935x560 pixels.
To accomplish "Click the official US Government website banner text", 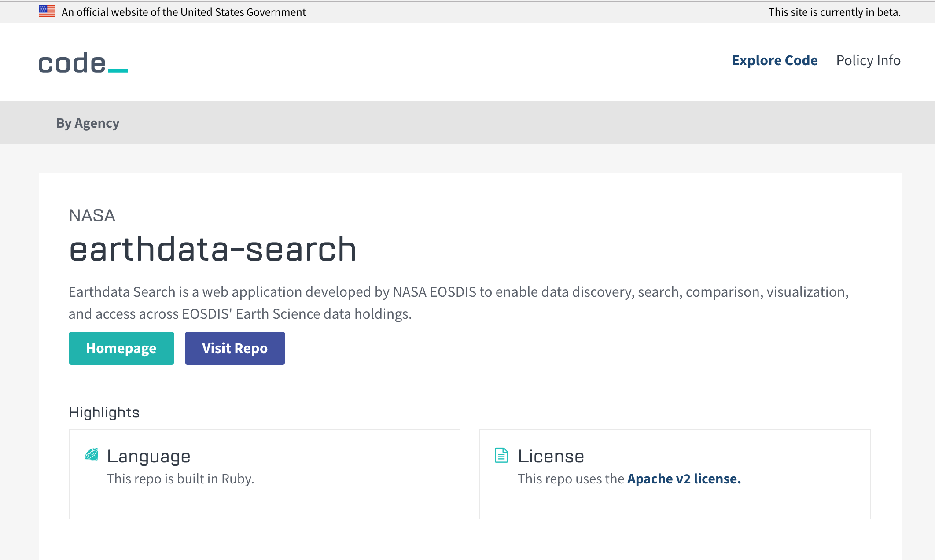I will click(x=184, y=12).
